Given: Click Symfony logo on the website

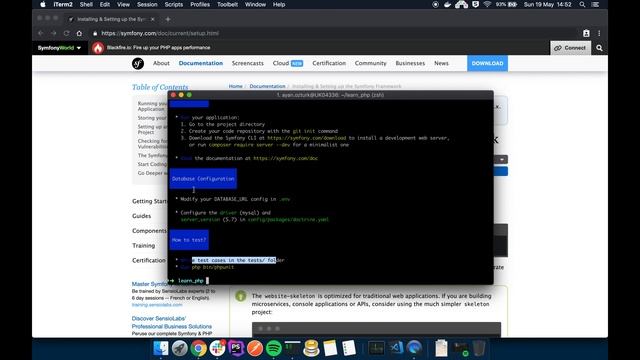Looking at the screenshot, I should click(138, 63).
